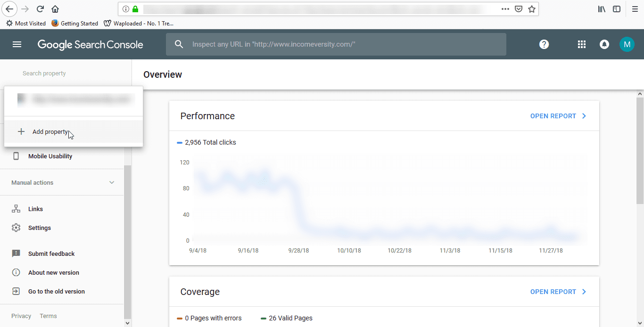Open the Google apps grid
The height and width of the screenshot is (327, 644).
click(x=582, y=44)
